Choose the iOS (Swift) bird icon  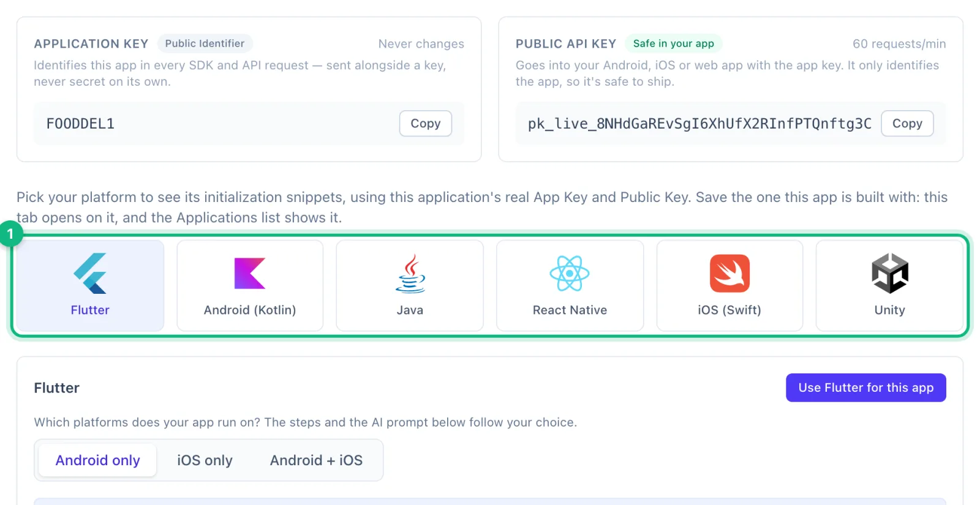[x=729, y=274]
